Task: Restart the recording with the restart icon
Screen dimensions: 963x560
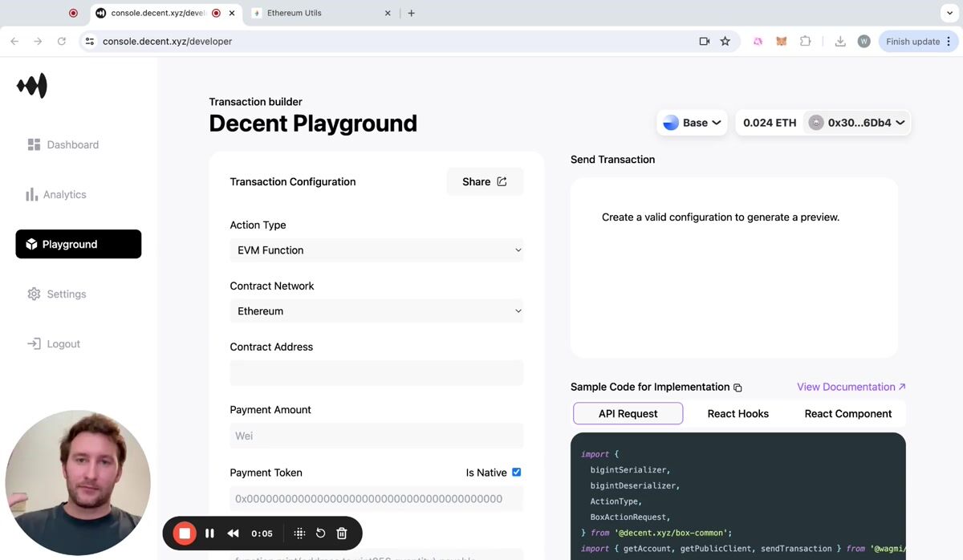Action: coord(320,534)
